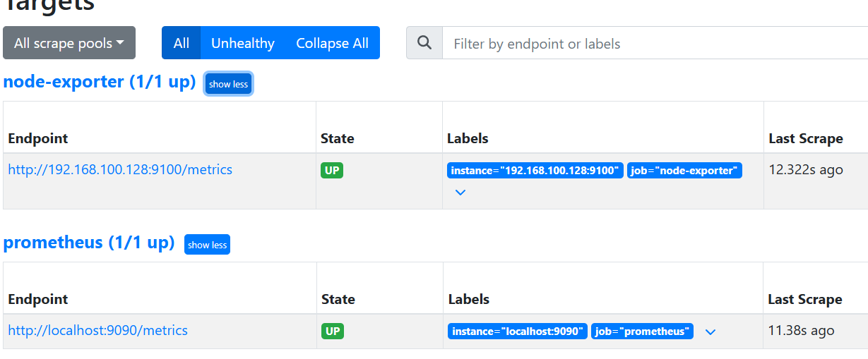Click the 11.38s ago last scrape value
Screen dimensions: 868x359
802,330
